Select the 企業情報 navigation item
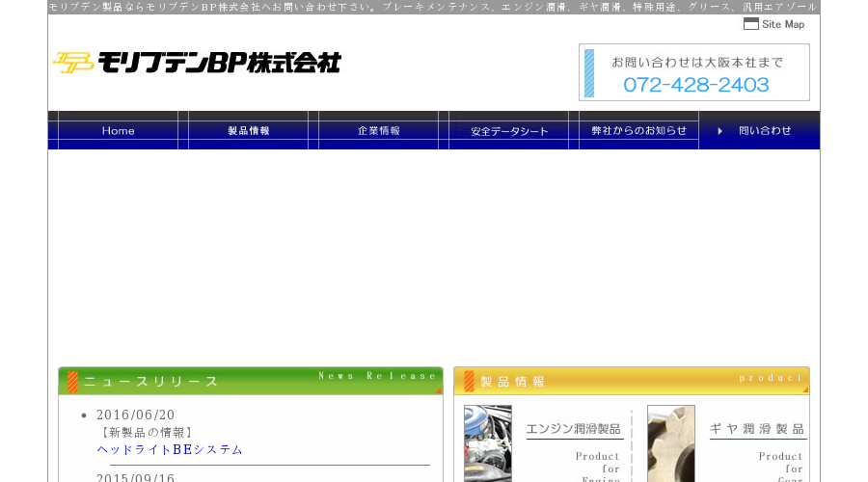 point(379,130)
